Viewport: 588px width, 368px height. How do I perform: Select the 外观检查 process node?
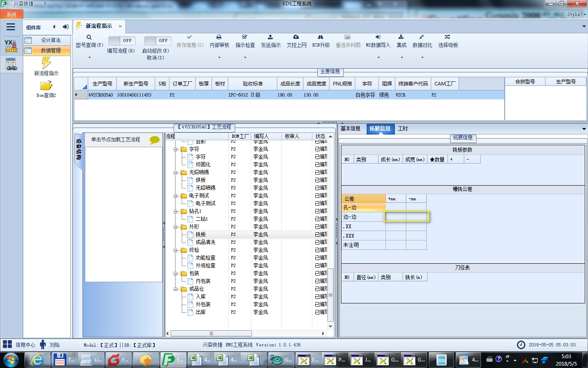pos(205,266)
